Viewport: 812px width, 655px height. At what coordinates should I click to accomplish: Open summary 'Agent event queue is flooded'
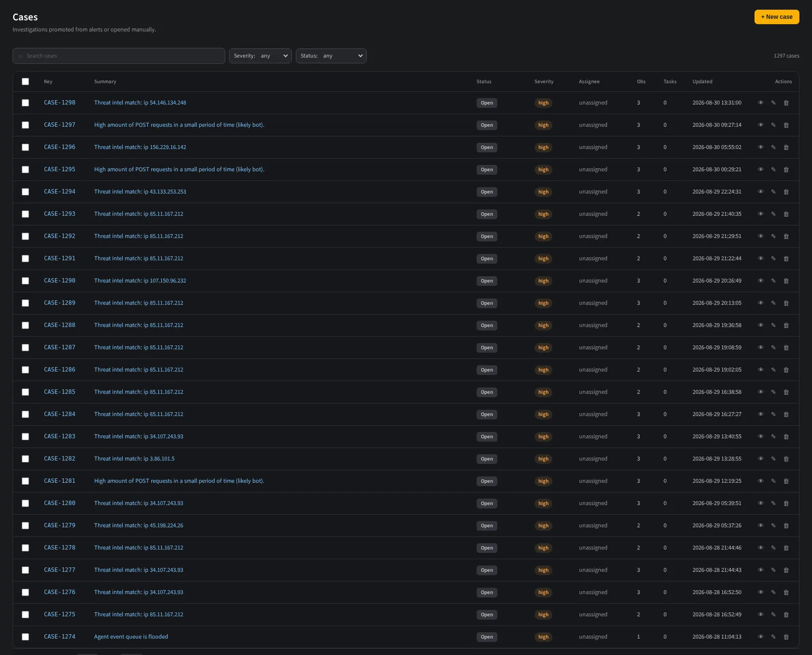tap(131, 637)
